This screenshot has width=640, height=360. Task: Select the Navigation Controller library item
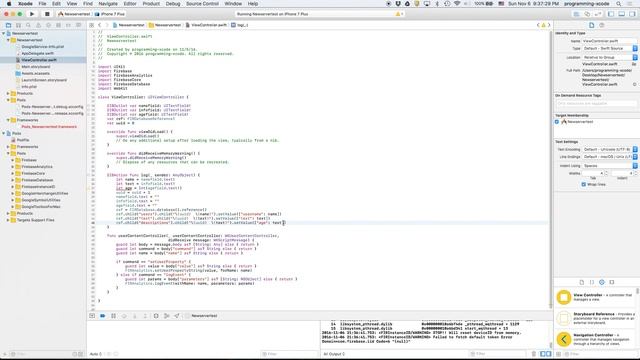tap(596, 339)
